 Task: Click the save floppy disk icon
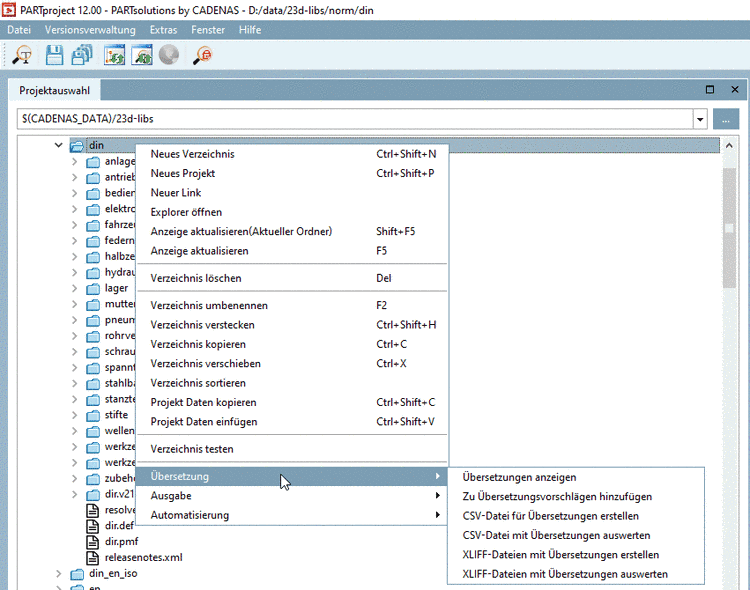pyautogui.click(x=54, y=55)
